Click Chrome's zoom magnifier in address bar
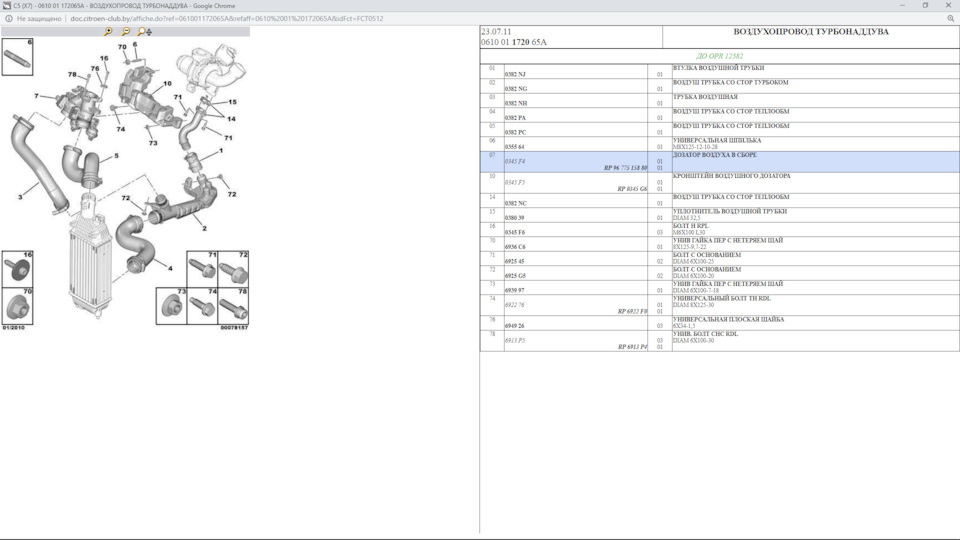 (x=950, y=18)
